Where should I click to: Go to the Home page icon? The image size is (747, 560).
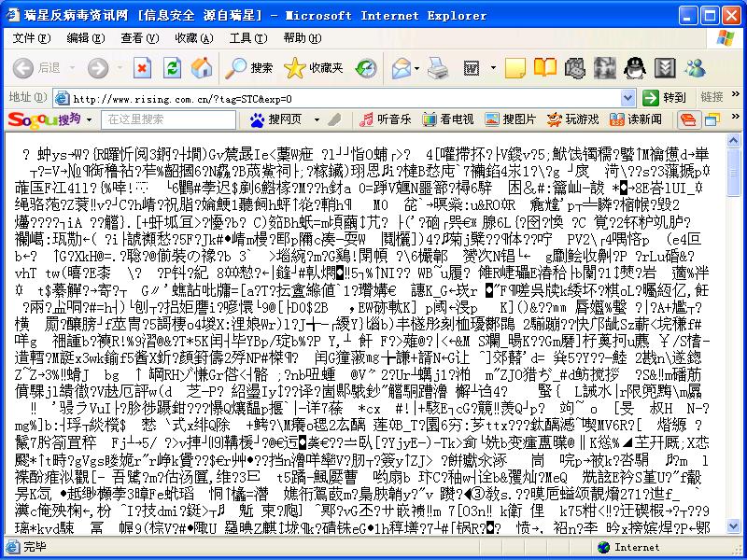(x=202, y=68)
